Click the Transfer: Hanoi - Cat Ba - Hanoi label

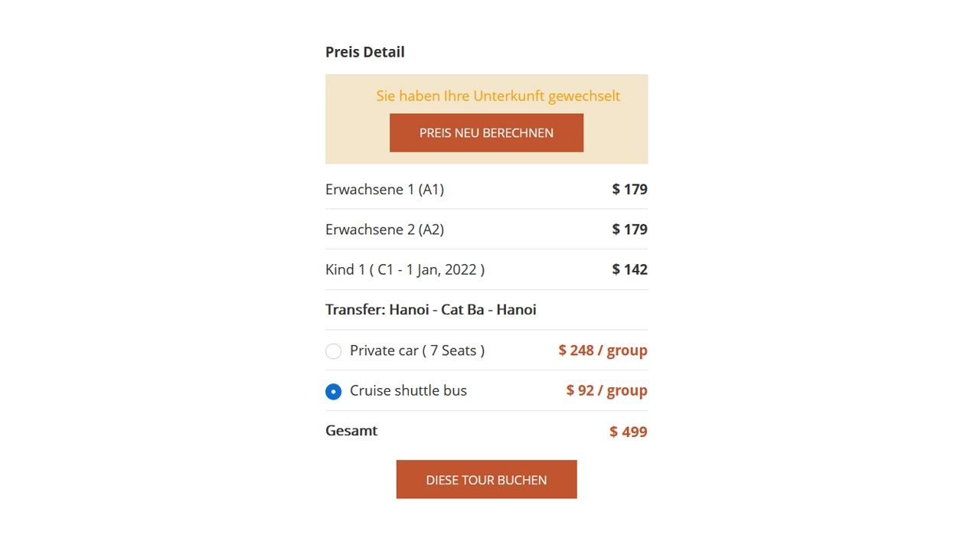click(x=430, y=309)
